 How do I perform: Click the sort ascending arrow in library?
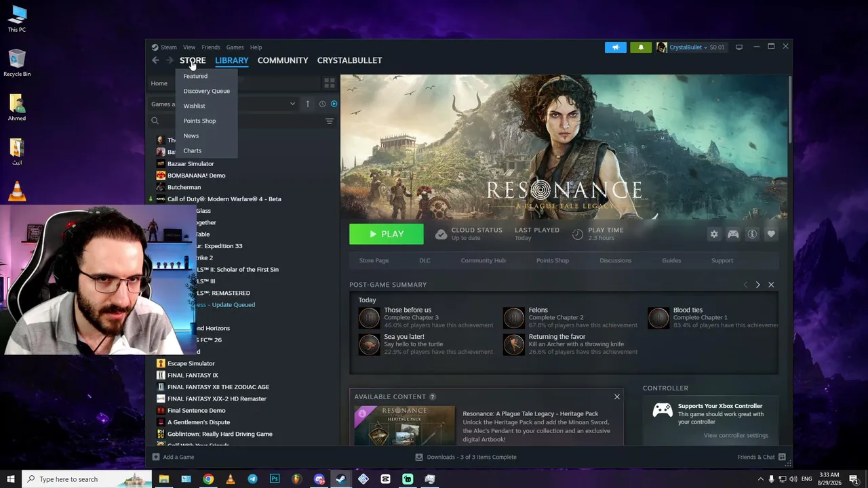(307, 104)
